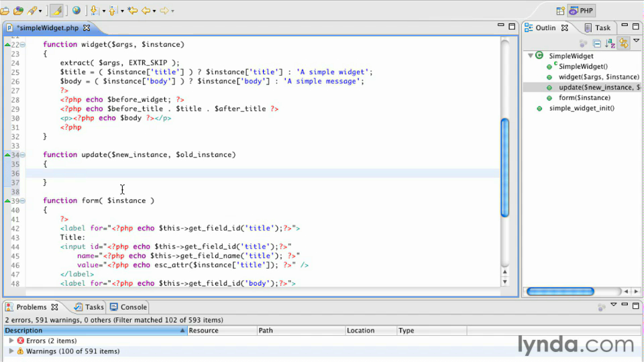Screen dimensions: 644x362
Task: Close the simpleWidget.php editor tab
Action: tap(87, 28)
